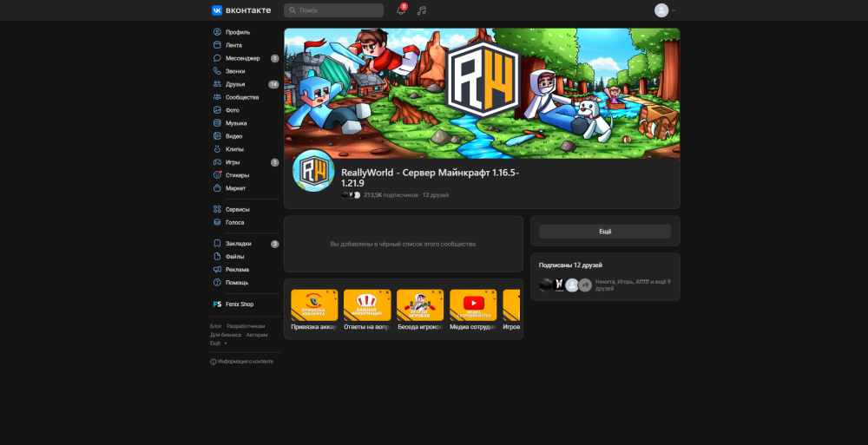Viewport: 868px width, 445px height.
Task: Click the Звонки phone icon
Action: click(x=217, y=71)
